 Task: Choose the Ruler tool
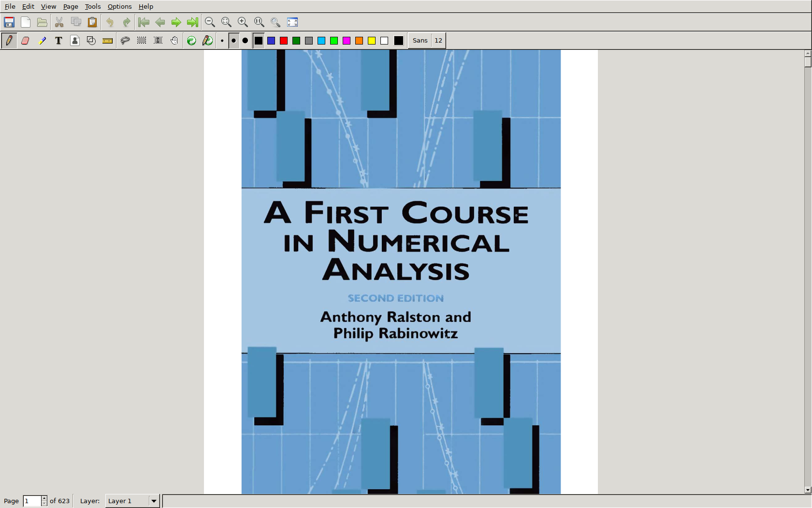107,41
